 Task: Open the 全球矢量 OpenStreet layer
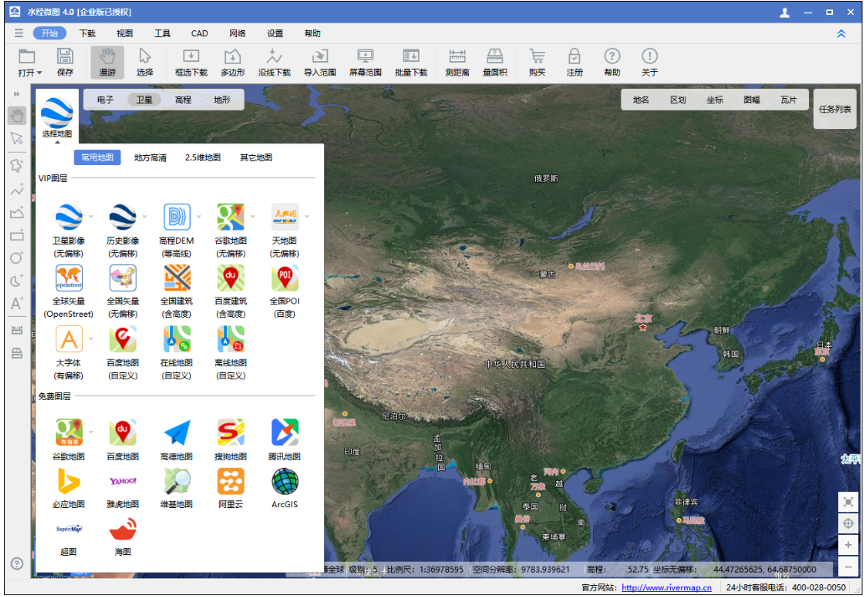click(x=68, y=278)
